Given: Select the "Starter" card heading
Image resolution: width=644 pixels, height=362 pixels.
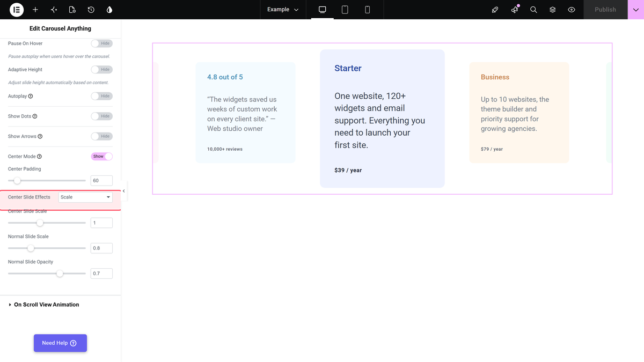Looking at the screenshot, I should (348, 68).
